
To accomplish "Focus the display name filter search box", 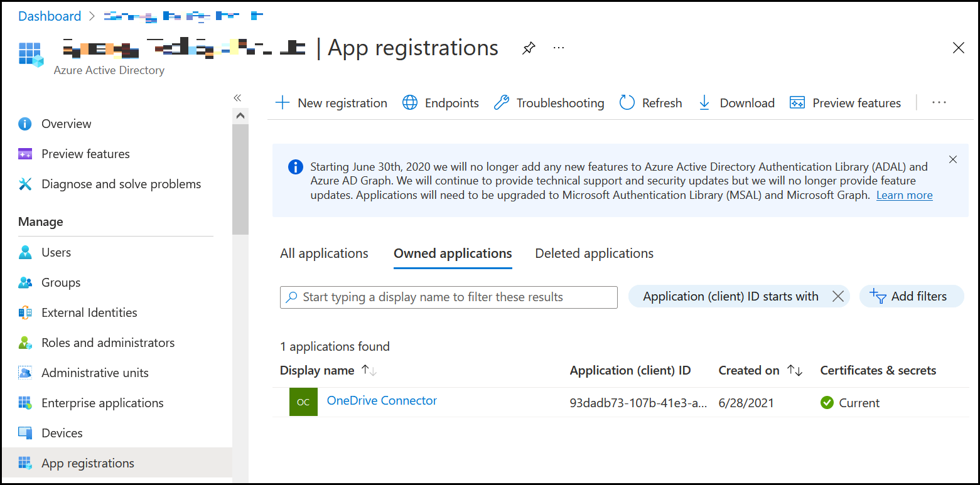I will coord(449,297).
